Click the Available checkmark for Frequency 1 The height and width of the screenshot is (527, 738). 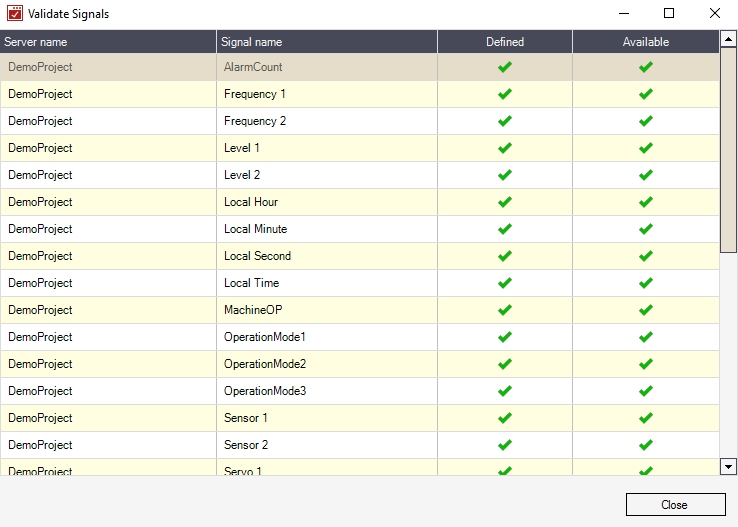(x=646, y=94)
